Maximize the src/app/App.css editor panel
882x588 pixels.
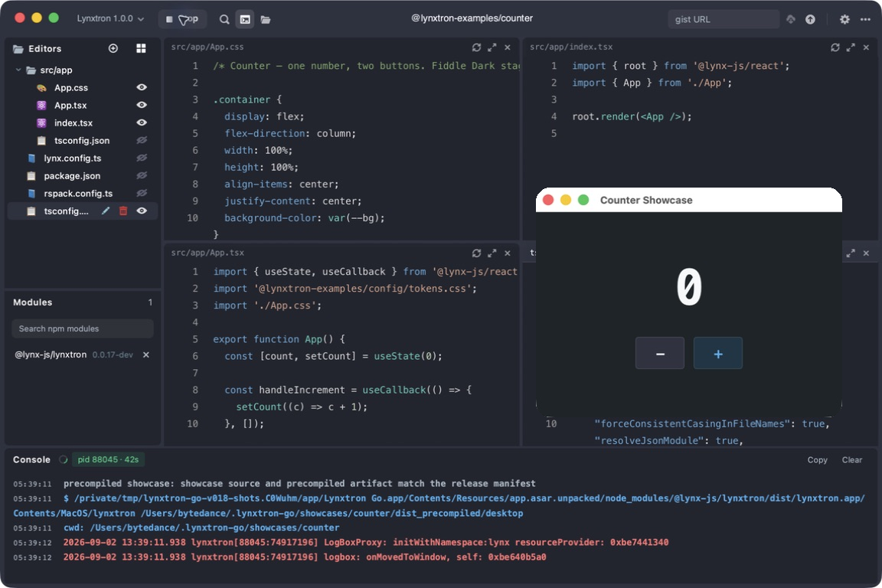(492, 47)
